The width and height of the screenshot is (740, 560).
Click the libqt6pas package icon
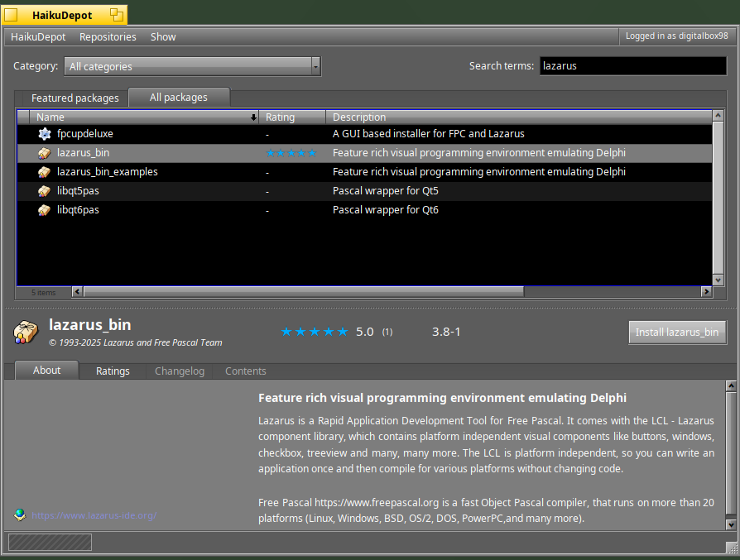click(x=45, y=210)
